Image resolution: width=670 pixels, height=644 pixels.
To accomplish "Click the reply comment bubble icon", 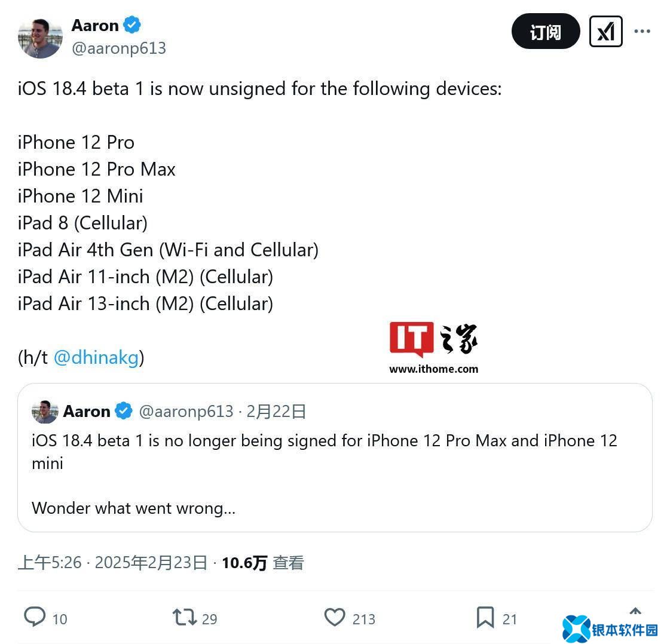I will pos(35,617).
